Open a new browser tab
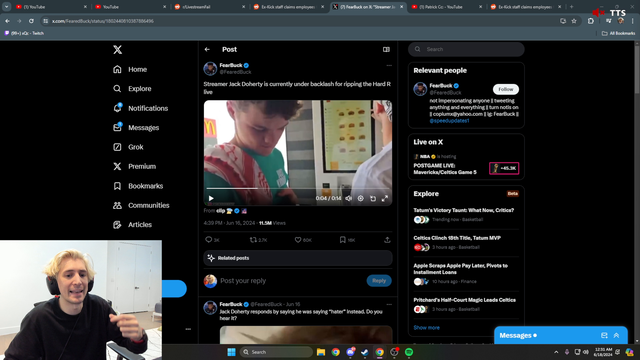 (571, 7)
